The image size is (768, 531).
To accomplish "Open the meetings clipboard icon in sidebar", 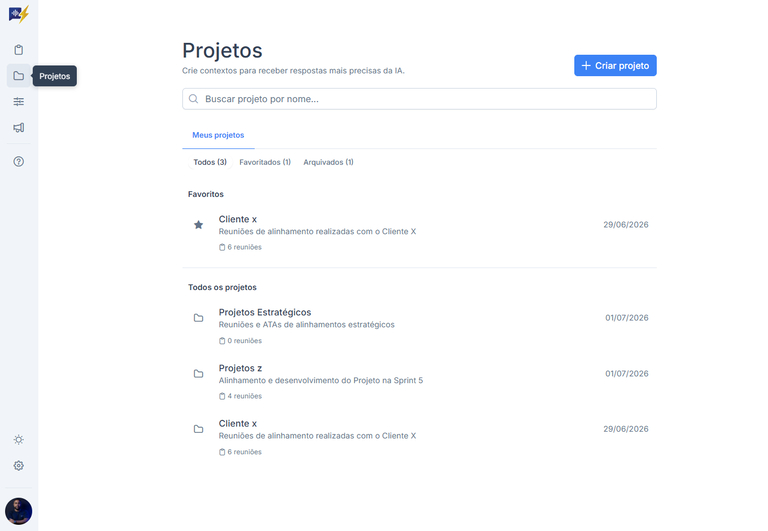I will (x=19, y=49).
